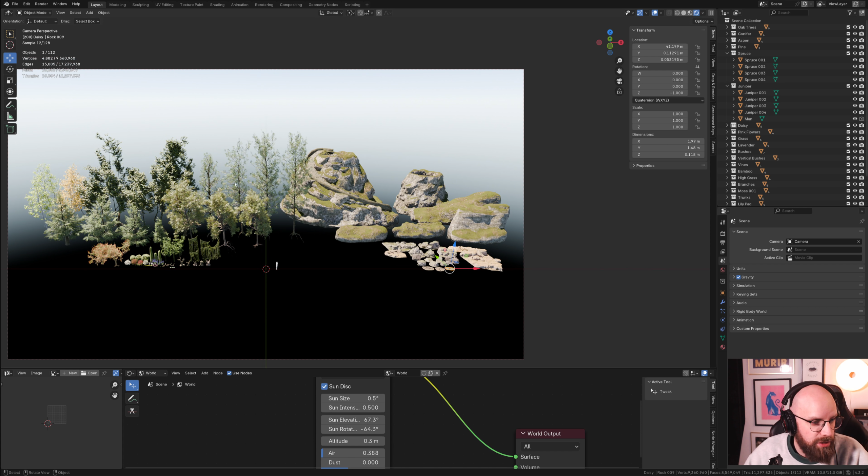
Task: Select the Move tool in viewport toolbar
Action: (10, 58)
